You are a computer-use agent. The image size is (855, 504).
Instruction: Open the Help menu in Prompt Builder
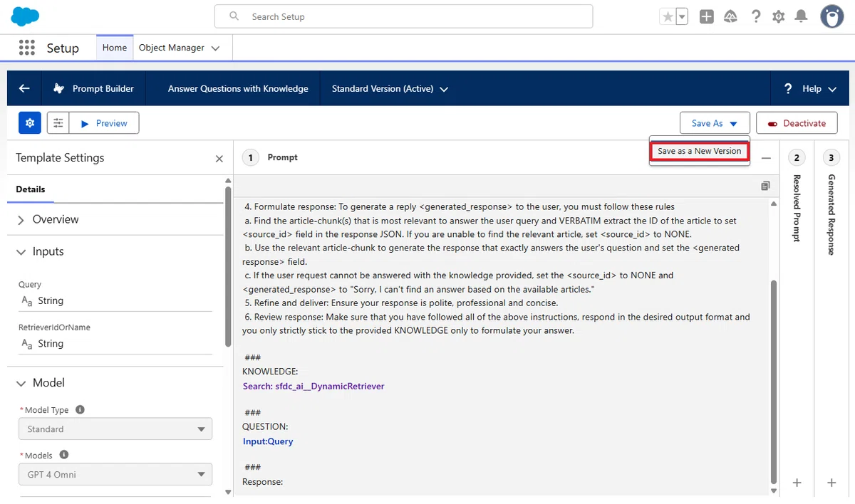pyautogui.click(x=811, y=88)
